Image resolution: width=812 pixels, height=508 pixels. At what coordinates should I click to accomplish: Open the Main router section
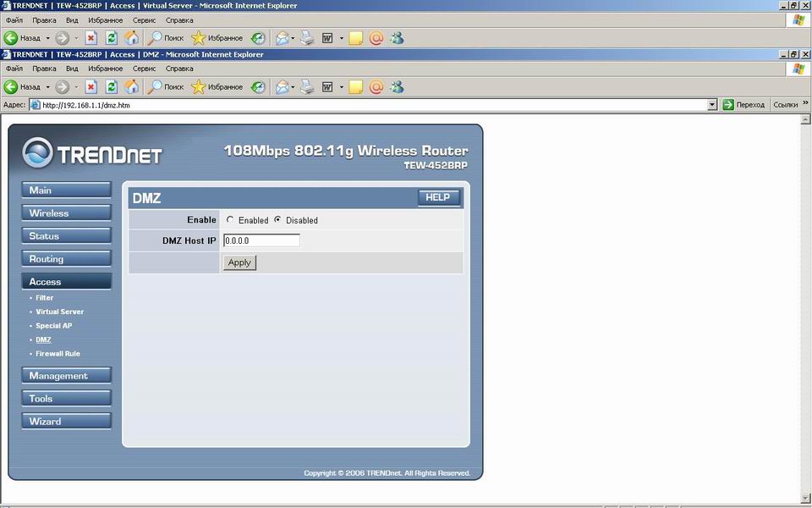tap(66, 190)
